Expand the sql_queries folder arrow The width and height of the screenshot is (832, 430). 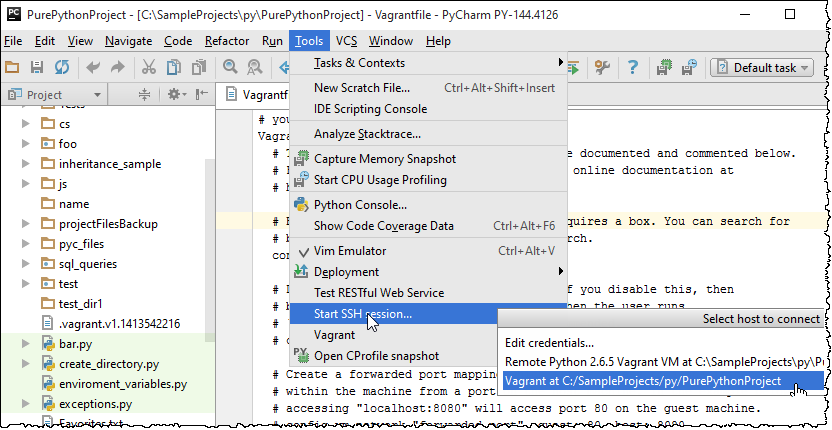pyautogui.click(x=25, y=264)
